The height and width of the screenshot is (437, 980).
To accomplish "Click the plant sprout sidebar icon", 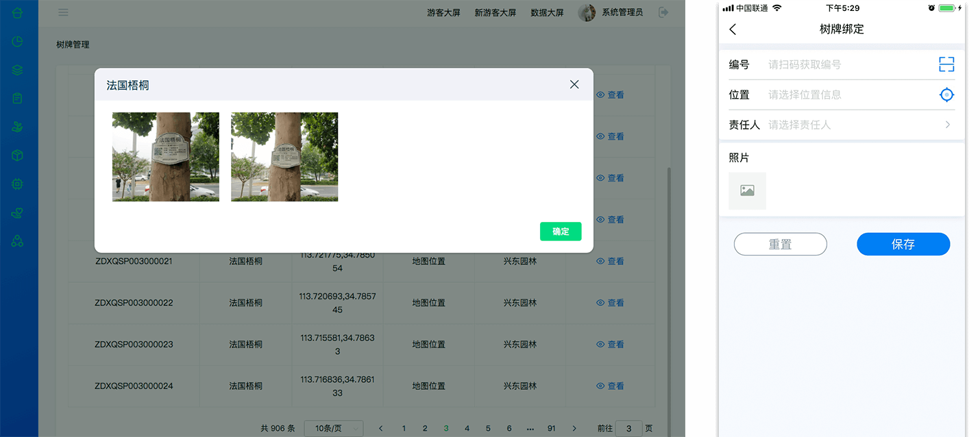I will point(18,127).
